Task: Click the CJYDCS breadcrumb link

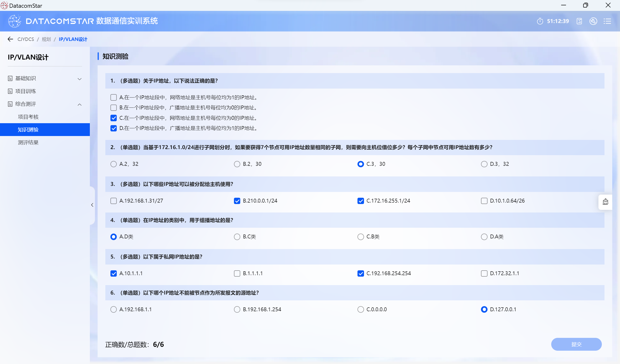Action: coord(26,39)
